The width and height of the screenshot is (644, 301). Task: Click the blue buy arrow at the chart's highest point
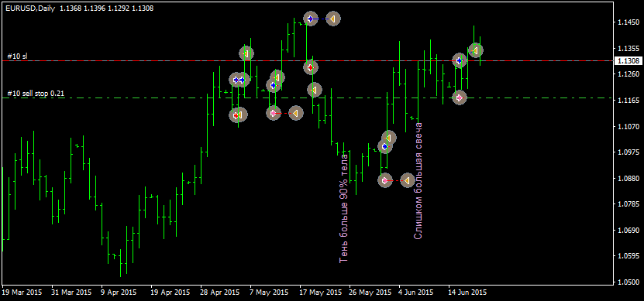(311, 19)
